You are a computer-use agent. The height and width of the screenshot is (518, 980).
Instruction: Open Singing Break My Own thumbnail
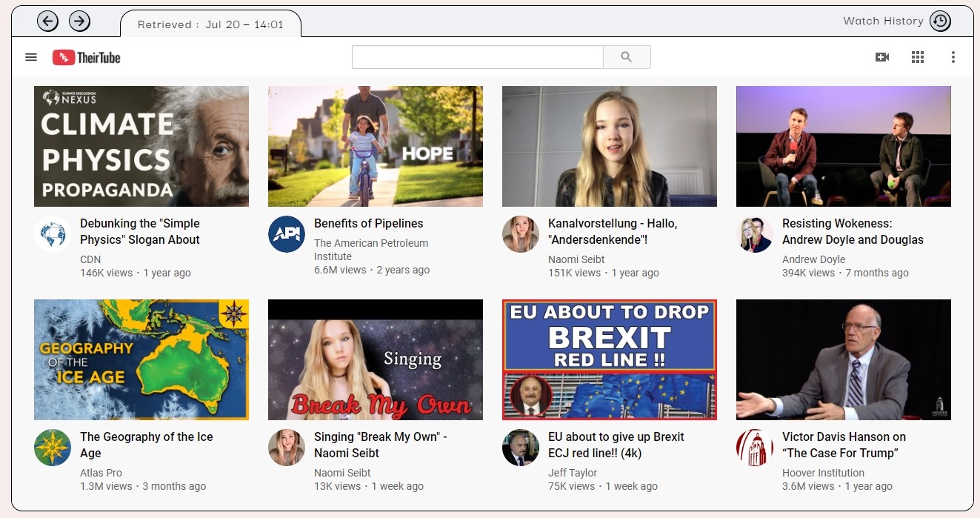(x=376, y=359)
